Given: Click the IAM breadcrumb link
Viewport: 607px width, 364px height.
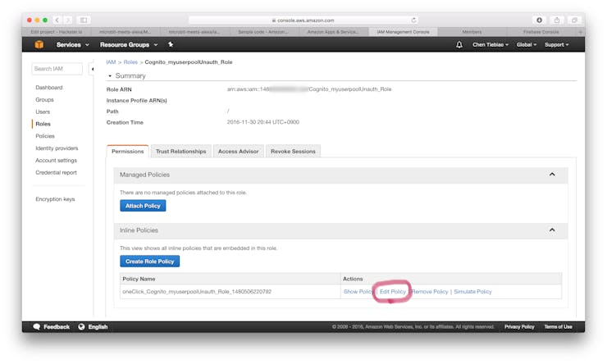Looking at the screenshot, I should (111, 62).
